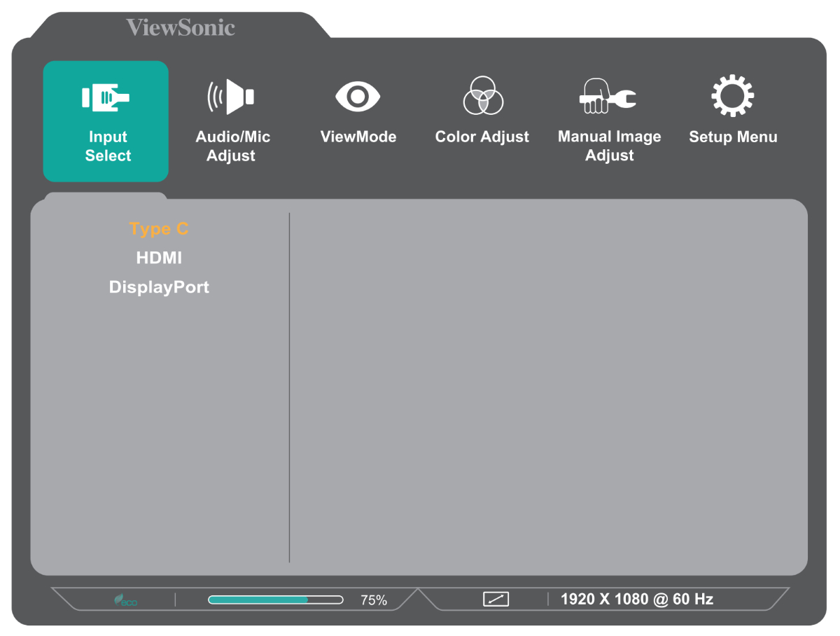Open the 'Manual Image Adjust' text label

point(609,146)
